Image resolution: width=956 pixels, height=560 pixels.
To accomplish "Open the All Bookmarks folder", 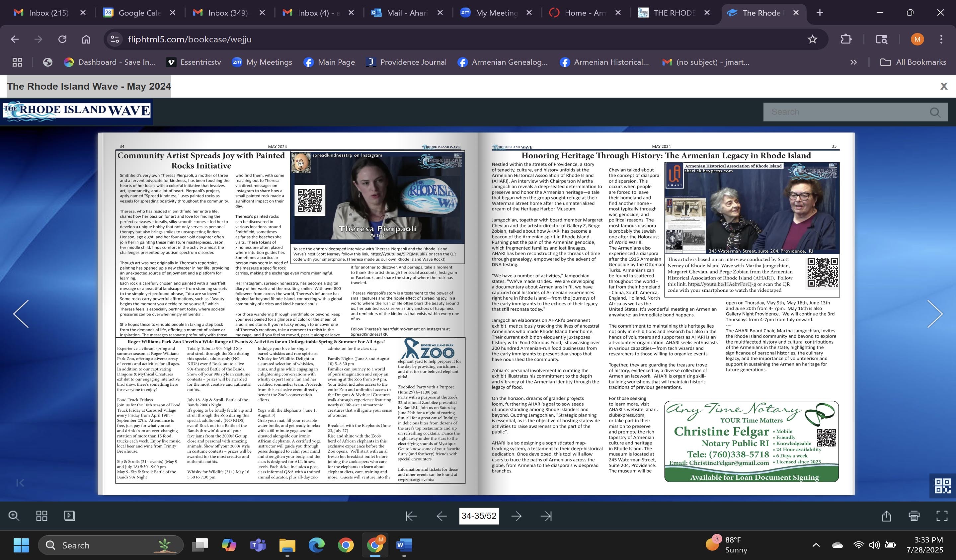I will tap(913, 62).
